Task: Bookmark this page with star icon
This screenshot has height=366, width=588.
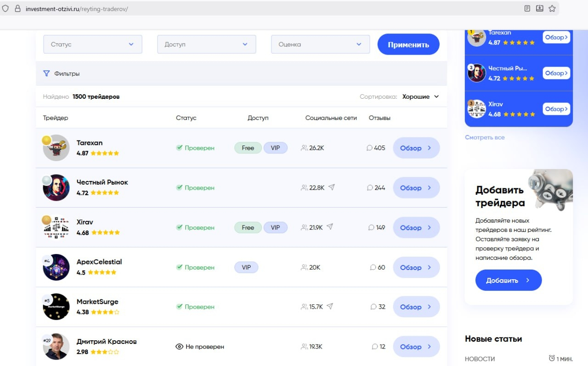Action: 552,8
